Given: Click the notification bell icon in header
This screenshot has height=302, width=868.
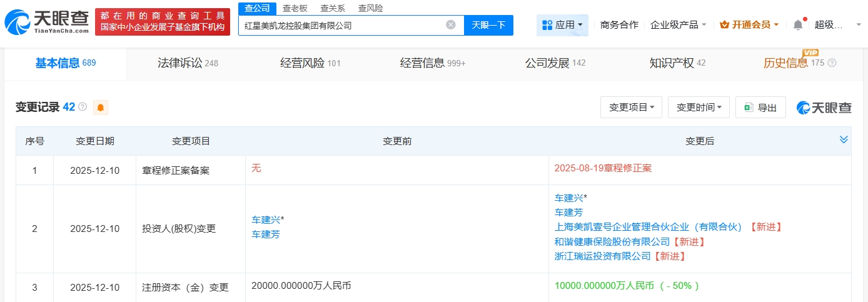Looking at the screenshot, I should coord(797,25).
